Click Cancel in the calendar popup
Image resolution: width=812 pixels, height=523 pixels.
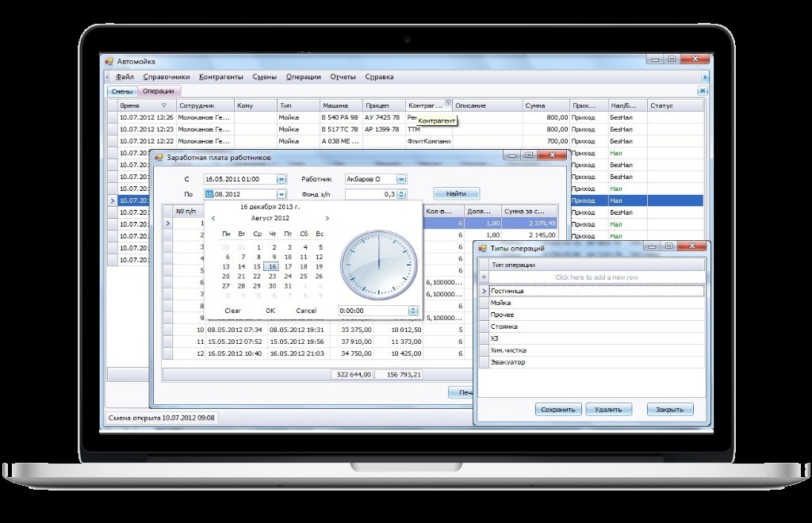click(306, 311)
